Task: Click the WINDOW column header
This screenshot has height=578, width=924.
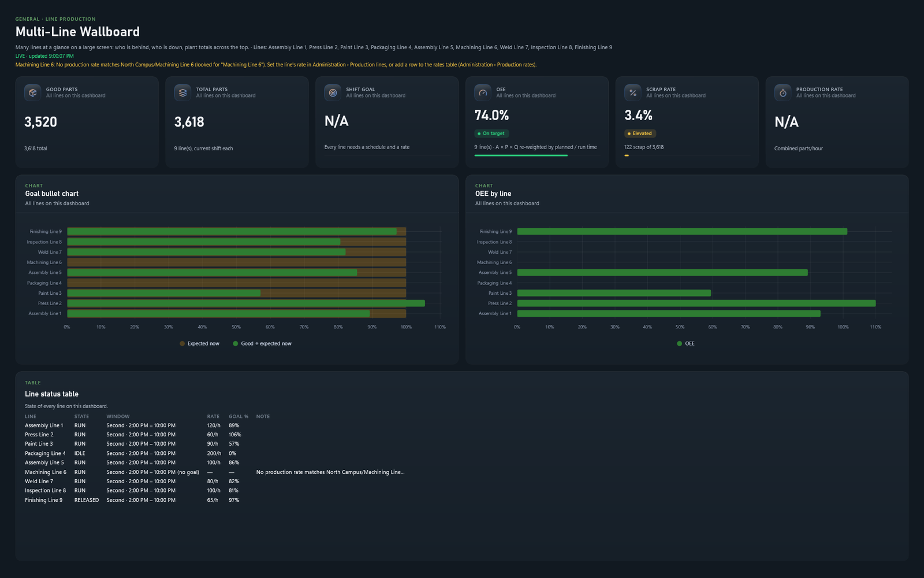Action: (118, 417)
